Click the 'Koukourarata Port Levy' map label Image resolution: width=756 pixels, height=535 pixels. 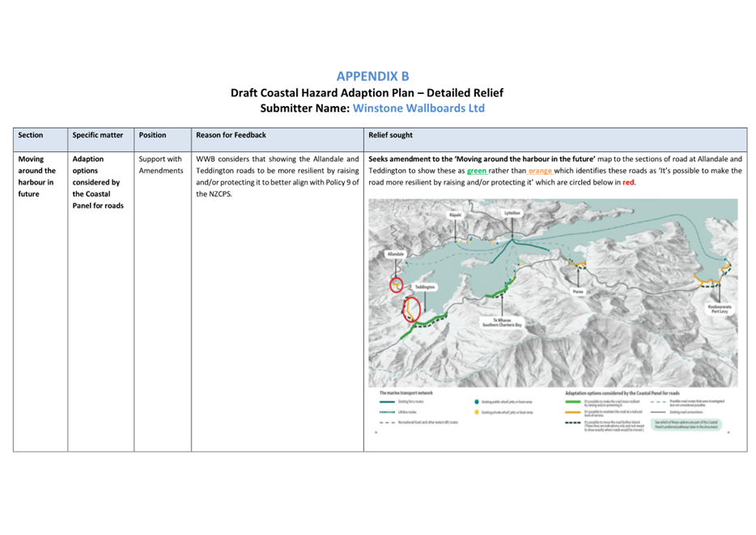pyautogui.click(x=720, y=309)
